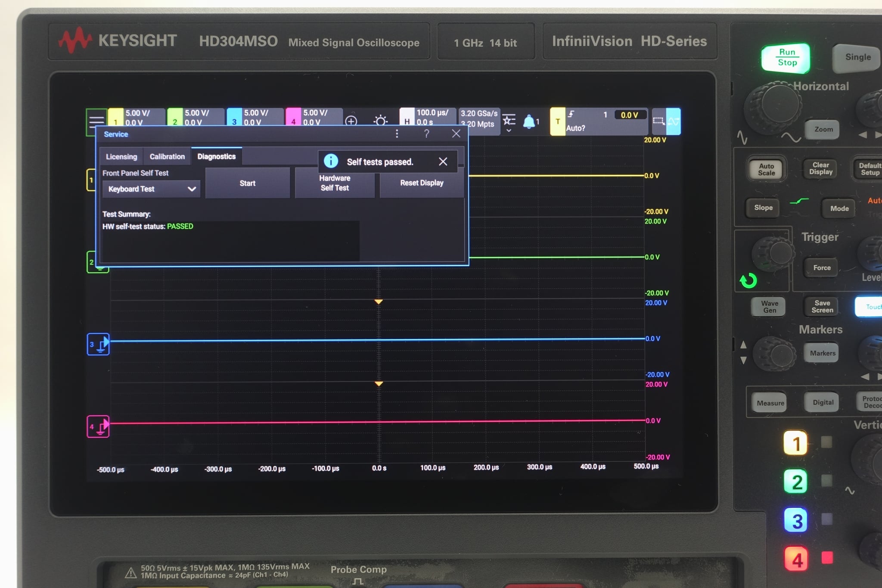Dismiss the Self tests passed notification

tap(443, 162)
